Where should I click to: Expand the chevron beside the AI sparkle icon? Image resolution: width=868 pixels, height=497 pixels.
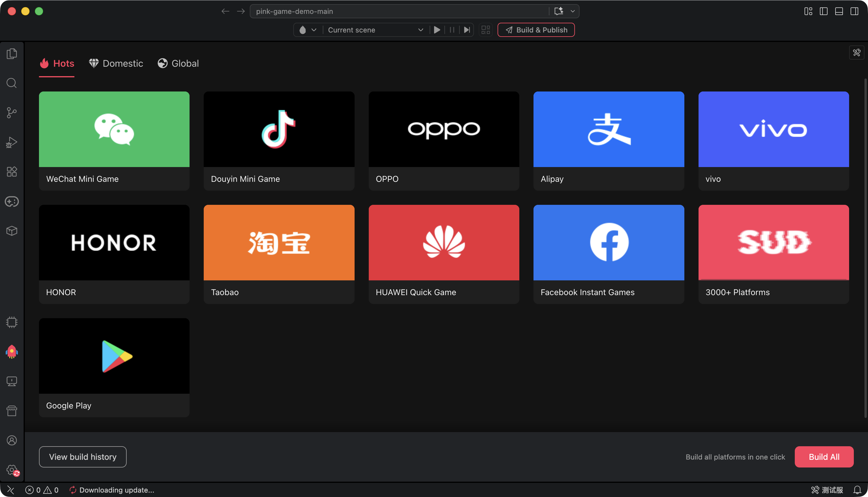coord(573,11)
